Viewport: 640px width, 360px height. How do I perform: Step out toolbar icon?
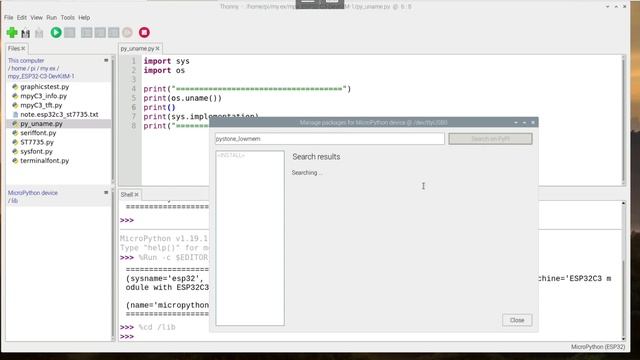[x=113, y=33]
